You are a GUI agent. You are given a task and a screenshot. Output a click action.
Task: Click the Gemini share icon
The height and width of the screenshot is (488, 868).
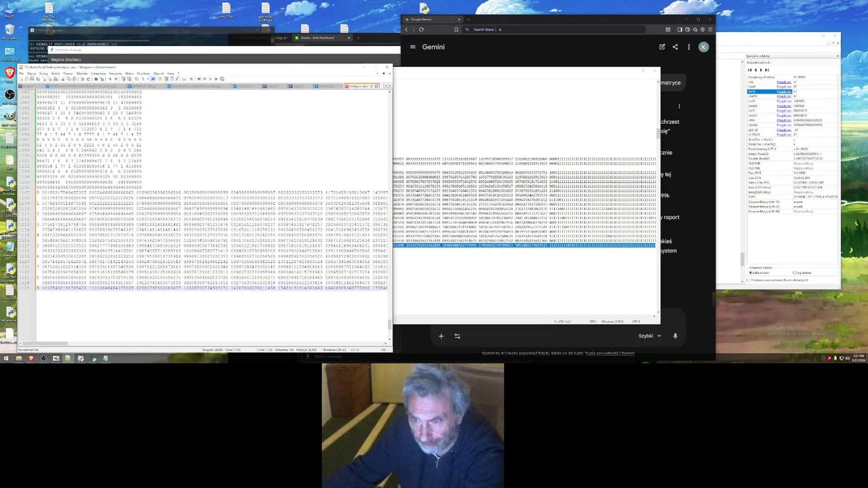click(675, 47)
